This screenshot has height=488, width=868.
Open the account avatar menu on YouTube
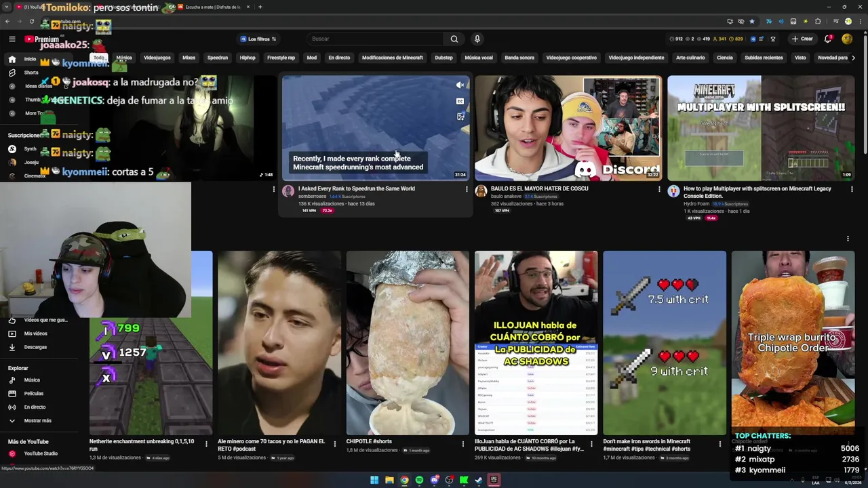(x=847, y=39)
